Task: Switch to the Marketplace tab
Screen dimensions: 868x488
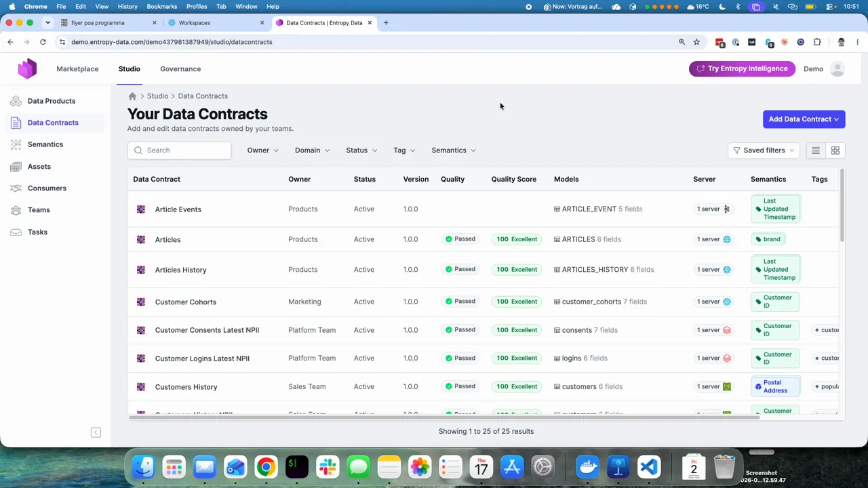Action: point(77,68)
